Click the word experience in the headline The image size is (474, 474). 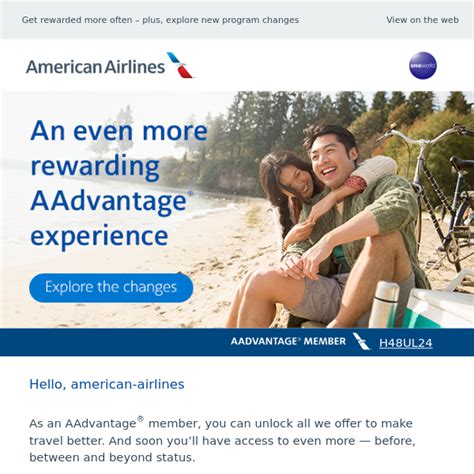click(99, 237)
